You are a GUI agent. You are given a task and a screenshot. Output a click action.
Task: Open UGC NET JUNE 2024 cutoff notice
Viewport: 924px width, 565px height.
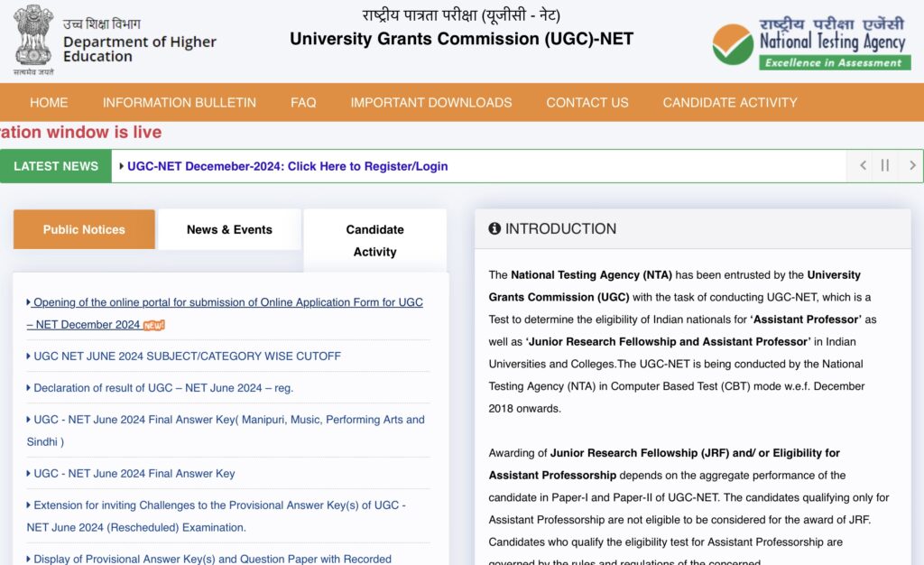click(x=187, y=356)
